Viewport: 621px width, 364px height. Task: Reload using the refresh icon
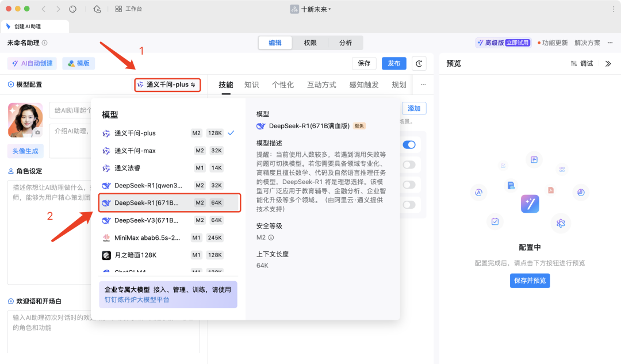[73, 9]
